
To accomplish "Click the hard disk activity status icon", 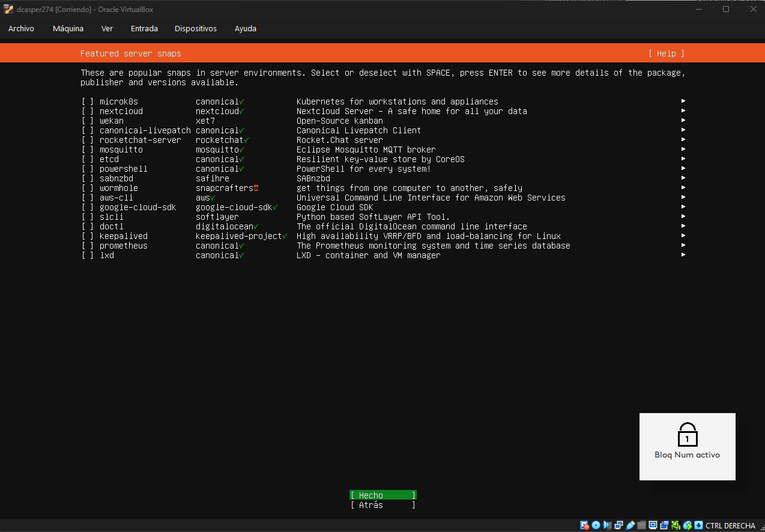I will coord(584,525).
